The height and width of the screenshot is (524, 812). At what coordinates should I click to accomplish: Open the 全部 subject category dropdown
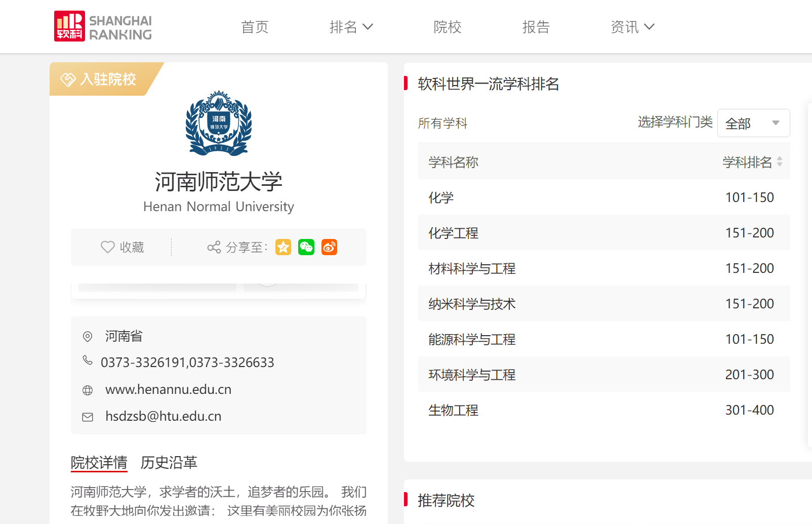(x=753, y=123)
